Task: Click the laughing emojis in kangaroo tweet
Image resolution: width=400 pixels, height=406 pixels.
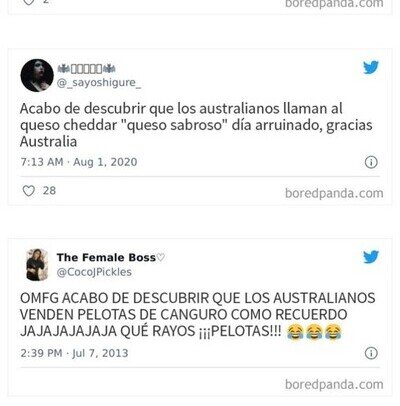Action: 315,332
